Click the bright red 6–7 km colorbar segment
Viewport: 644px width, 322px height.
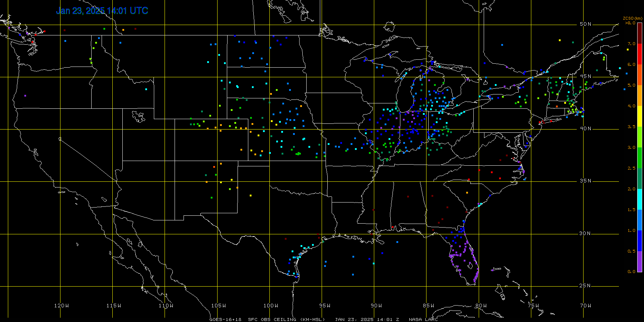(x=640, y=54)
